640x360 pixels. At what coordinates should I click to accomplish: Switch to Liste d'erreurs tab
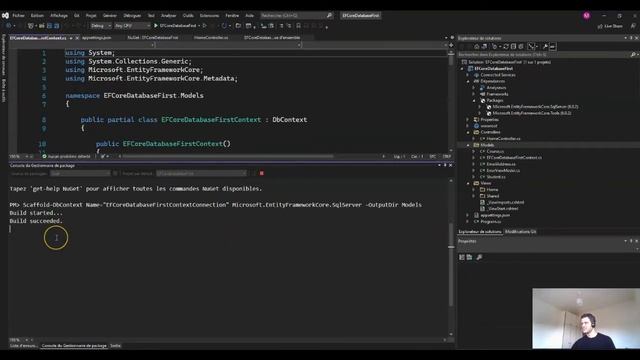point(24,346)
